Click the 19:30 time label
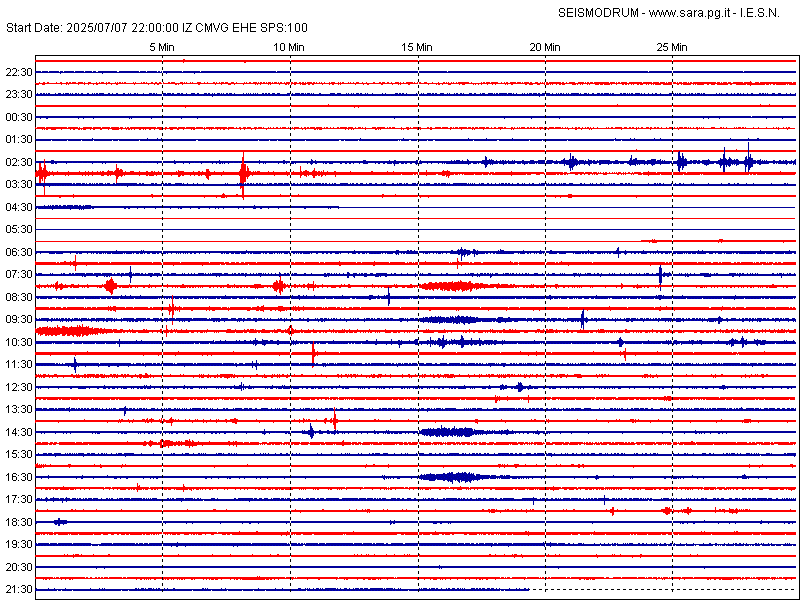This screenshot has height=600, width=800. [x=19, y=544]
